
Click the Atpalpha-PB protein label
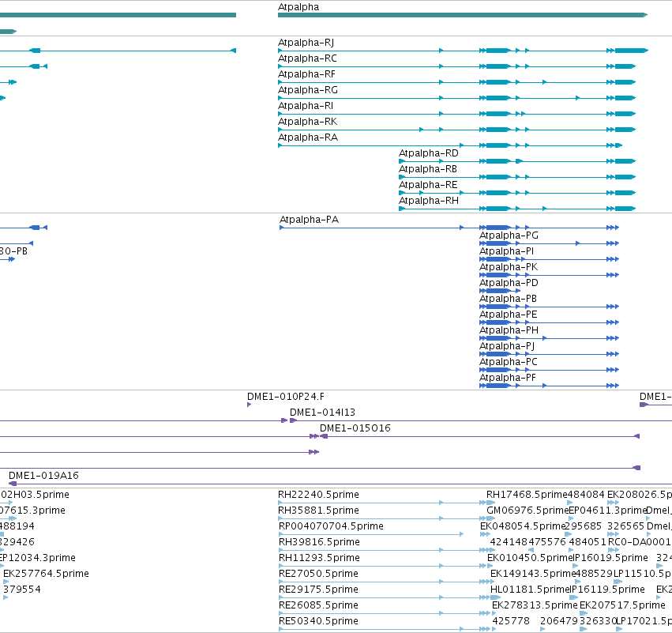(x=508, y=299)
